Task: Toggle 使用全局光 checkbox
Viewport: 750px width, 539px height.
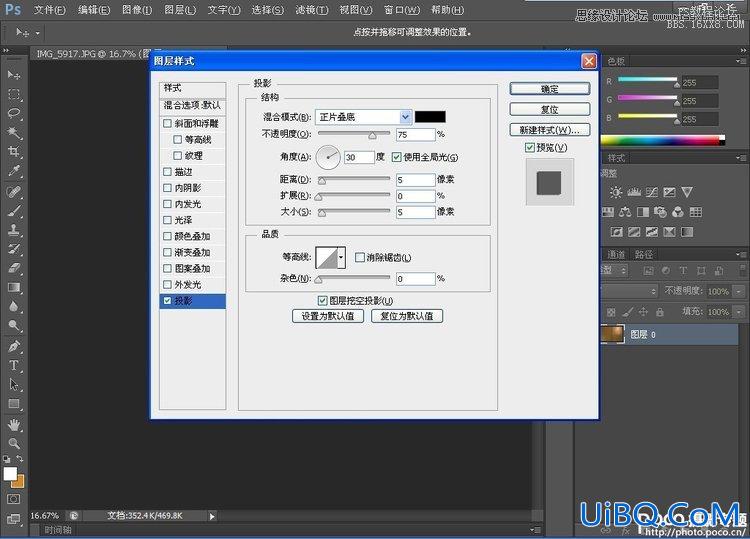Action: point(397,157)
